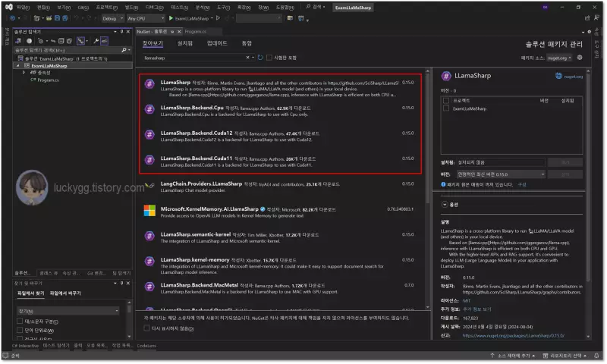607x364 pixels.
Task: Click the Open File folder toolbar icon
Action: [49, 18]
